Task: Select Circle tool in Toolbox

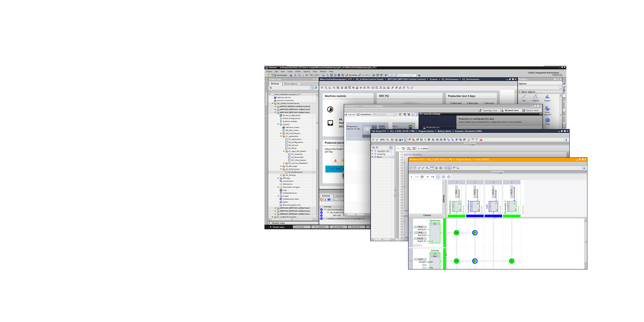Action: [547, 121]
